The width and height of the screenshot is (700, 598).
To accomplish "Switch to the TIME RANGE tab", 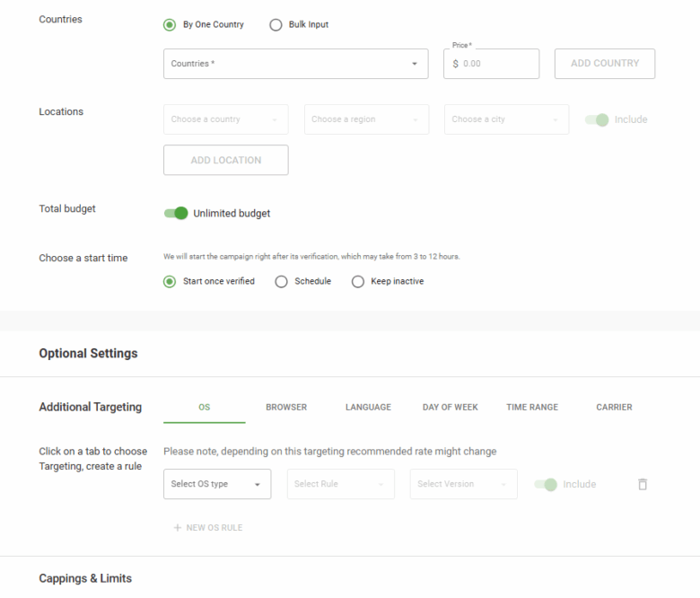I will pos(532,408).
